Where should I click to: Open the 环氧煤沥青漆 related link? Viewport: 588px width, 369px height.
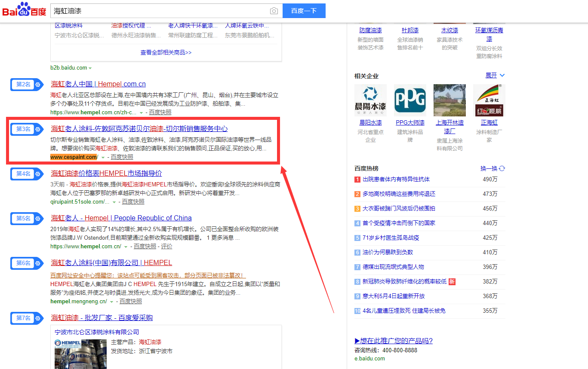click(489, 34)
